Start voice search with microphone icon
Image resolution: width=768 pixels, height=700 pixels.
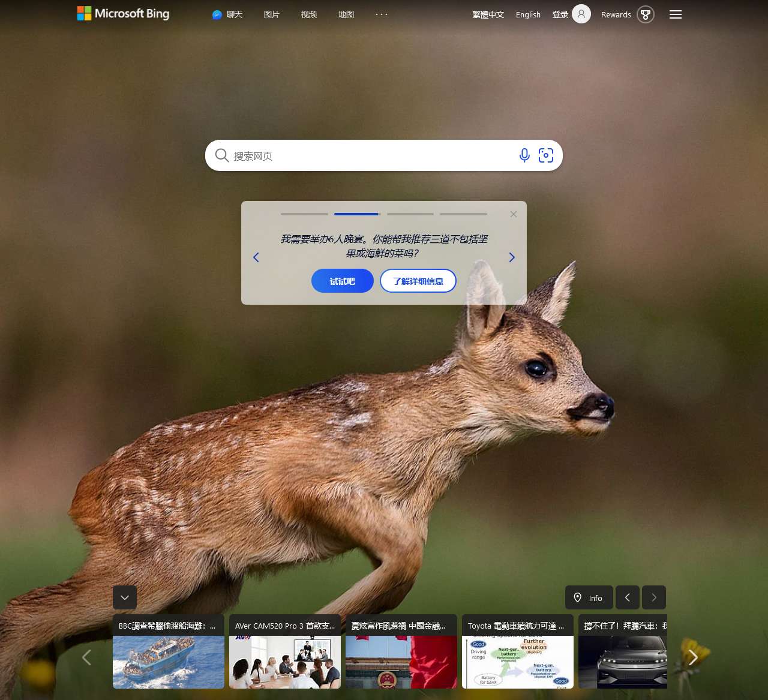point(524,155)
